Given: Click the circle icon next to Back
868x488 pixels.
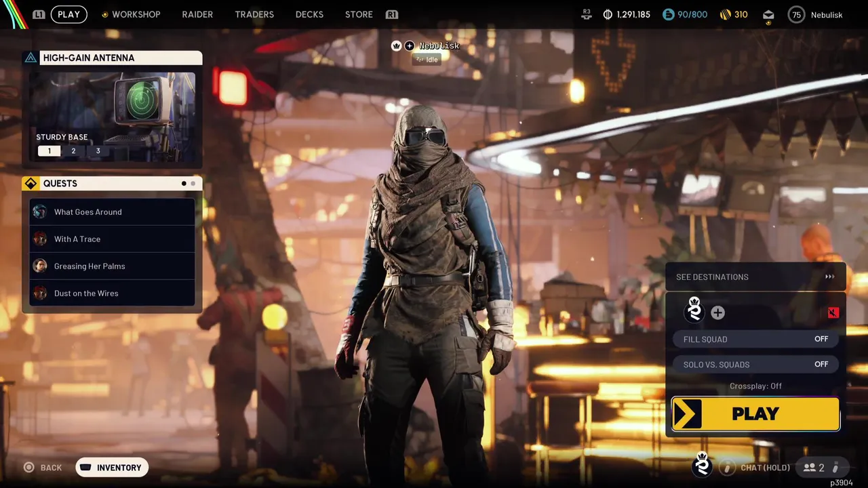Looking at the screenshot, I should [28, 468].
